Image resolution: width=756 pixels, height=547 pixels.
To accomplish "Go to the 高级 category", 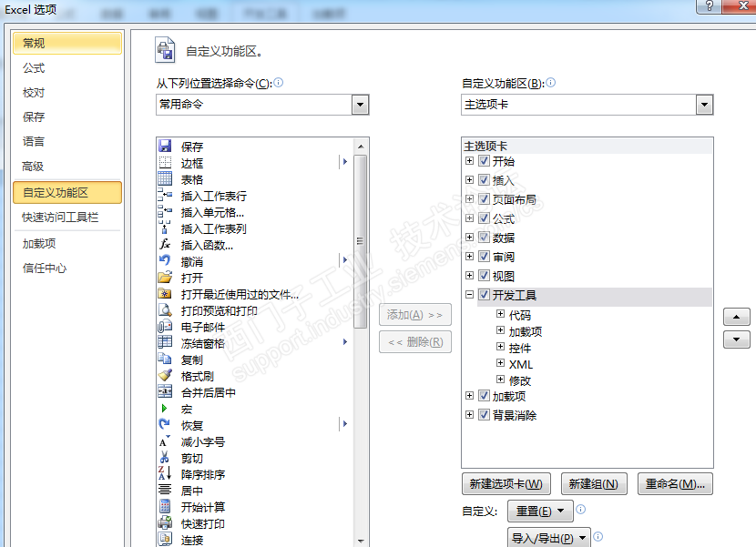I will pyautogui.click(x=67, y=167).
